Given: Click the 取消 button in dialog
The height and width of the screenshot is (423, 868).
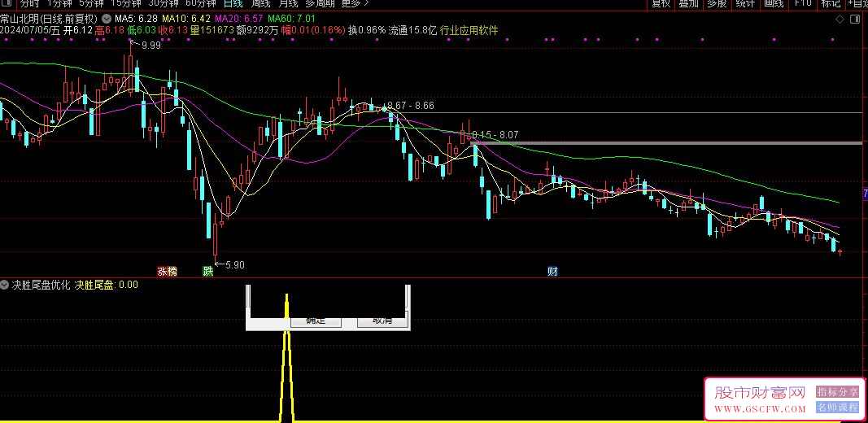Looking at the screenshot, I should [382, 321].
